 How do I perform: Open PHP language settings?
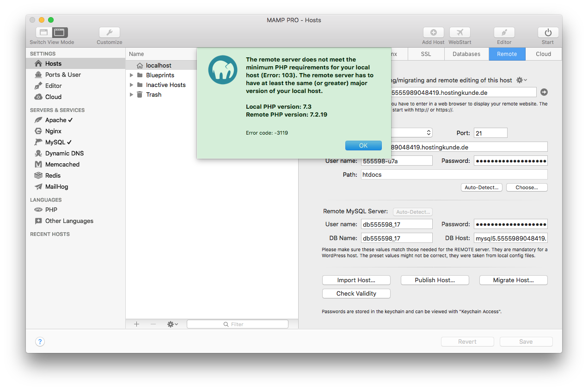coord(51,210)
